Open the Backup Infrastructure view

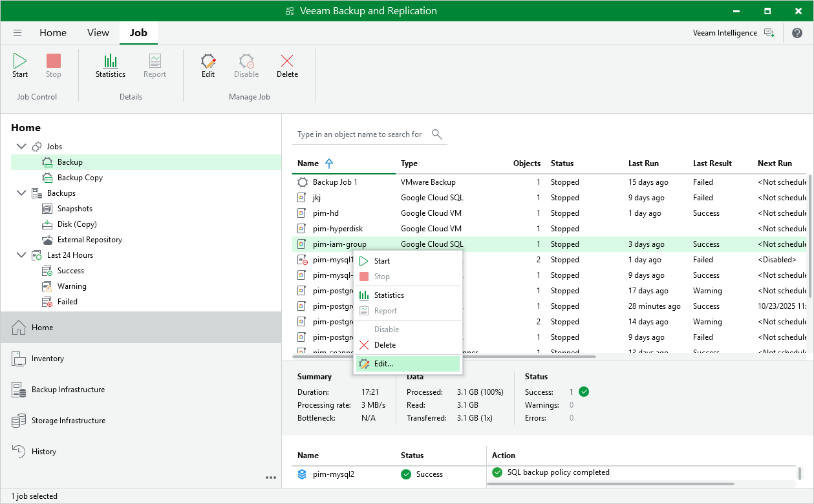(x=141, y=390)
